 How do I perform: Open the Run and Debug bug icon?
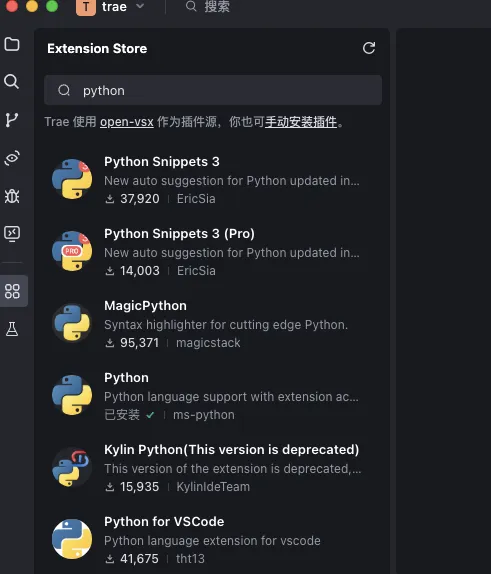pyautogui.click(x=12, y=196)
